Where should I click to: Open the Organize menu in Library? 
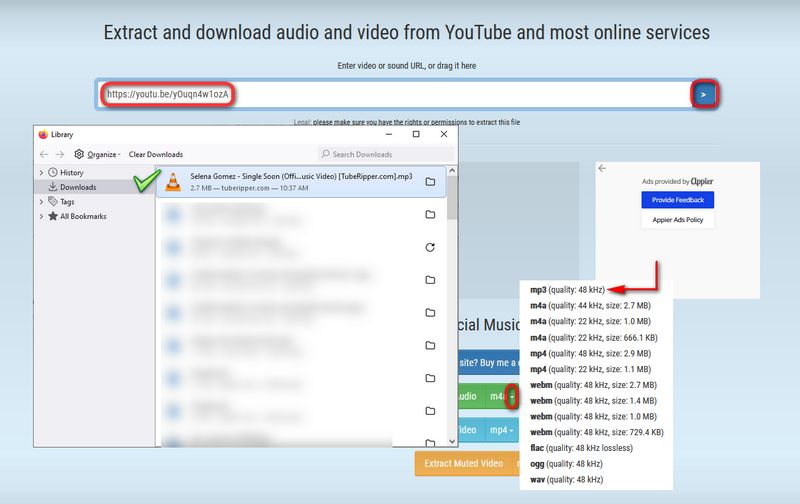point(97,154)
